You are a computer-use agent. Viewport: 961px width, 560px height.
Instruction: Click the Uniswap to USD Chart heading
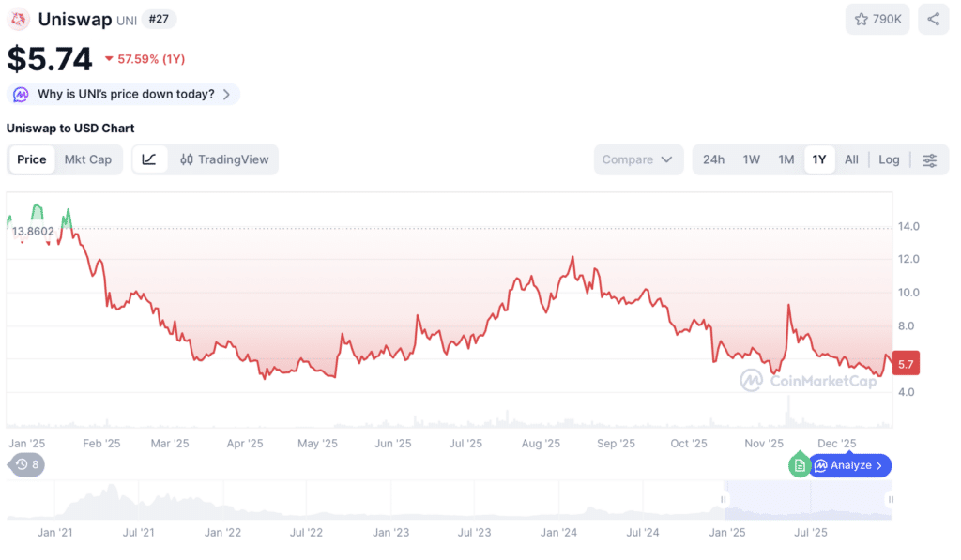point(70,129)
